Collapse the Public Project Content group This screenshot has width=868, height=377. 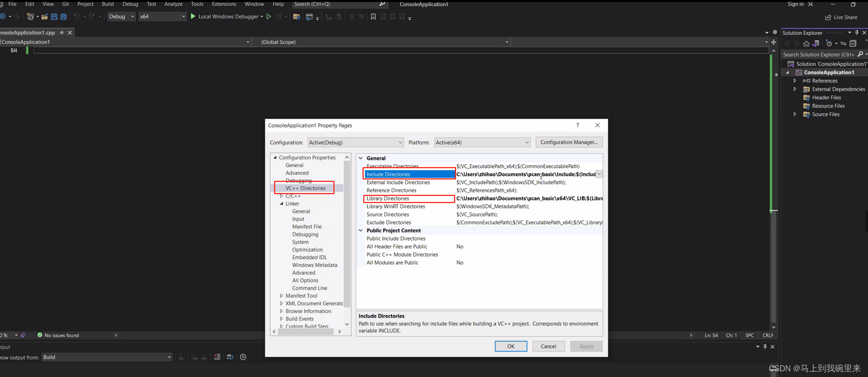(361, 230)
